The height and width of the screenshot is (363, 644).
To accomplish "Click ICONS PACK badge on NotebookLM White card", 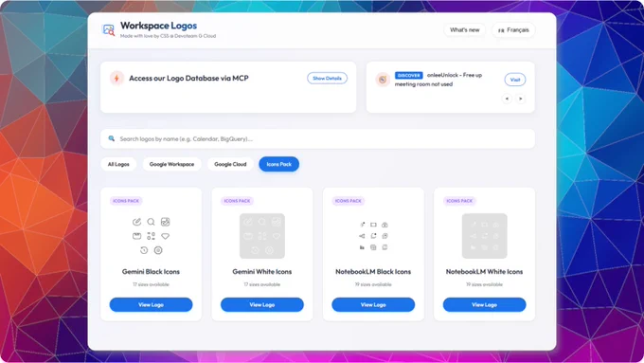I will (459, 201).
